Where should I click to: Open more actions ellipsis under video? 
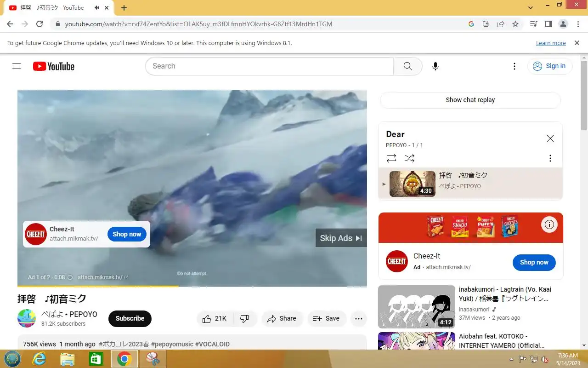[x=359, y=318]
